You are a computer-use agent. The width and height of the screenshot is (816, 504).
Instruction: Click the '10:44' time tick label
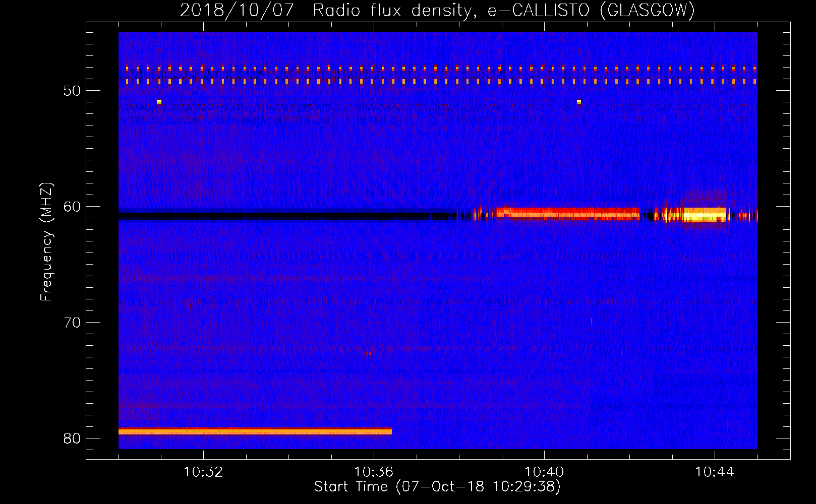(x=715, y=472)
